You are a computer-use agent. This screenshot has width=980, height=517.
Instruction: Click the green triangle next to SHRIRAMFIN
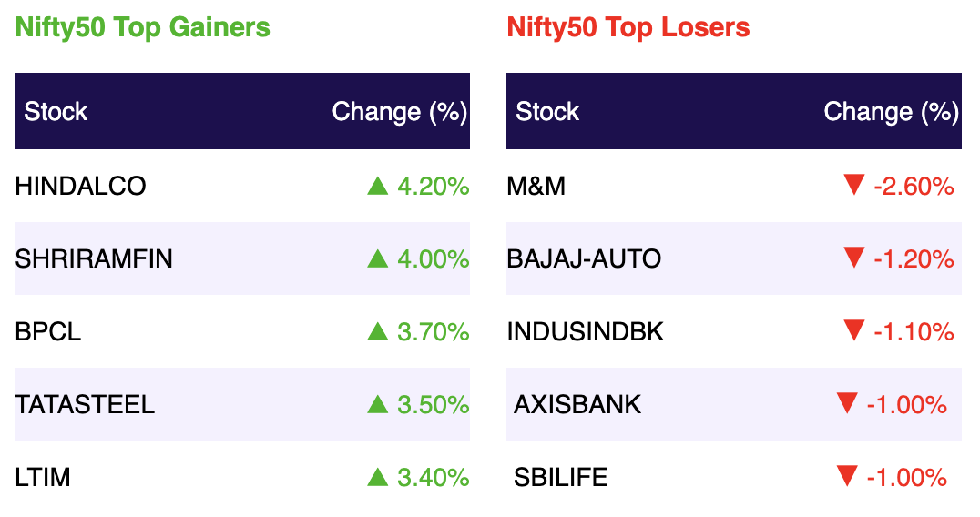tap(377, 258)
